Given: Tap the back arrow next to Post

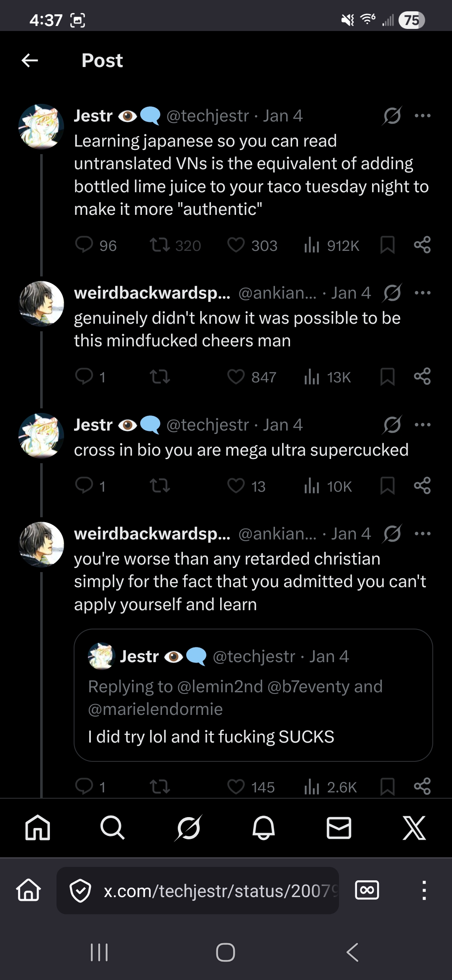Looking at the screenshot, I should pyautogui.click(x=30, y=60).
